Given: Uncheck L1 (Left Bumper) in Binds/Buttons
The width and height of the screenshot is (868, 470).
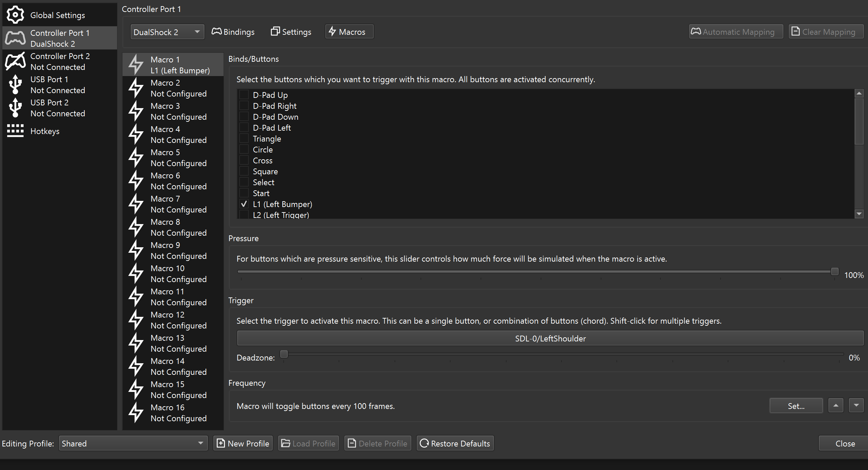Looking at the screenshot, I should pyautogui.click(x=244, y=204).
